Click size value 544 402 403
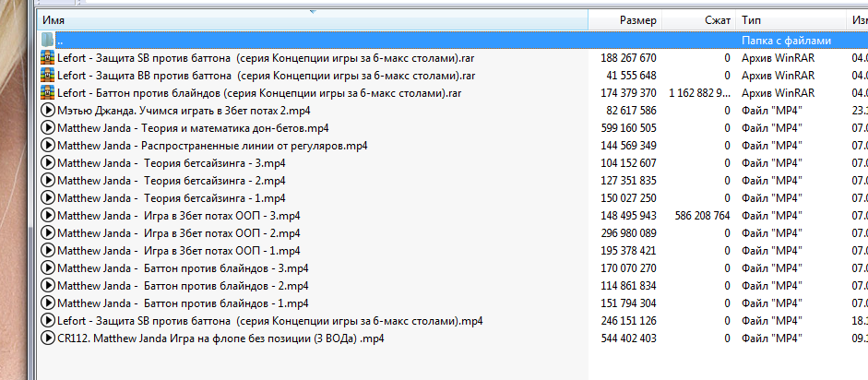Screen dimensions: 868x380 coord(628,338)
